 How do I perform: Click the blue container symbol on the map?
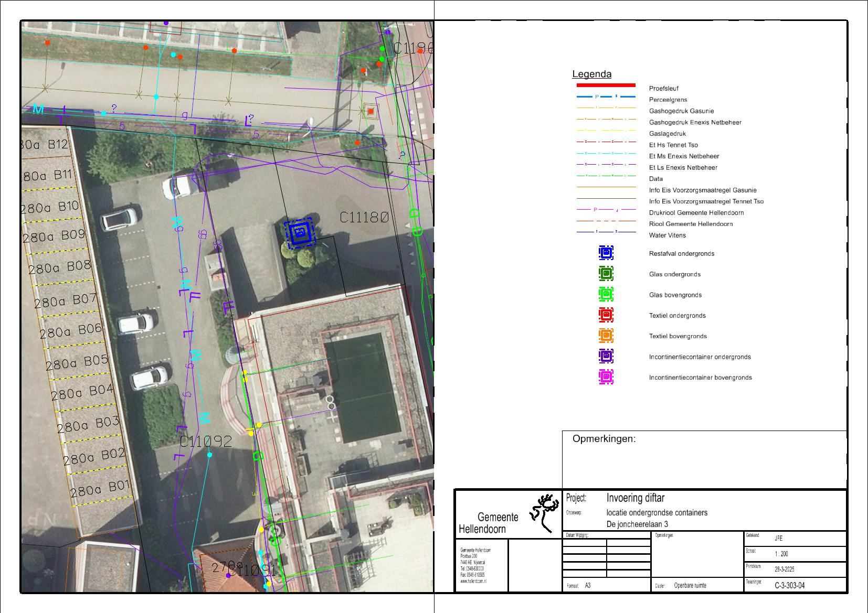coord(299,232)
